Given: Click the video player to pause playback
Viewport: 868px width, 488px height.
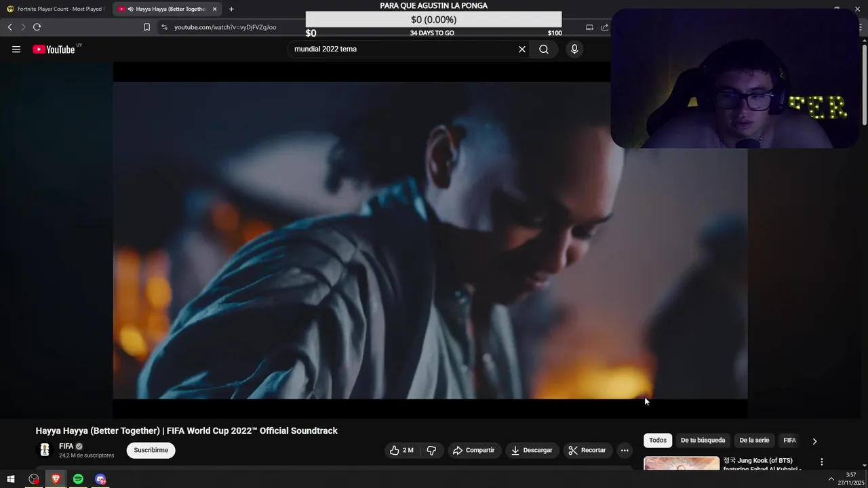Looking at the screenshot, I should (x=430, y=241).
